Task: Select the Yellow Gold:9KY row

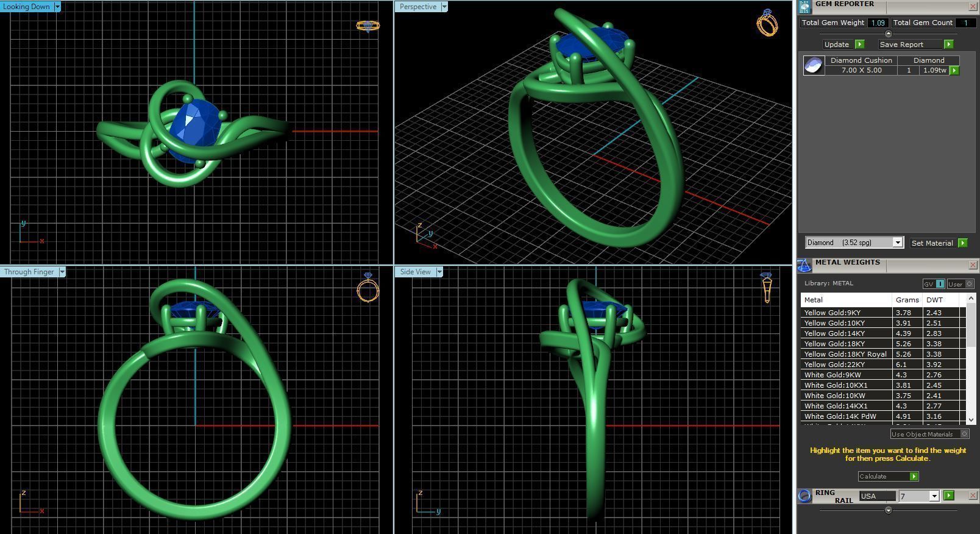Action: (x=883, y=313)
